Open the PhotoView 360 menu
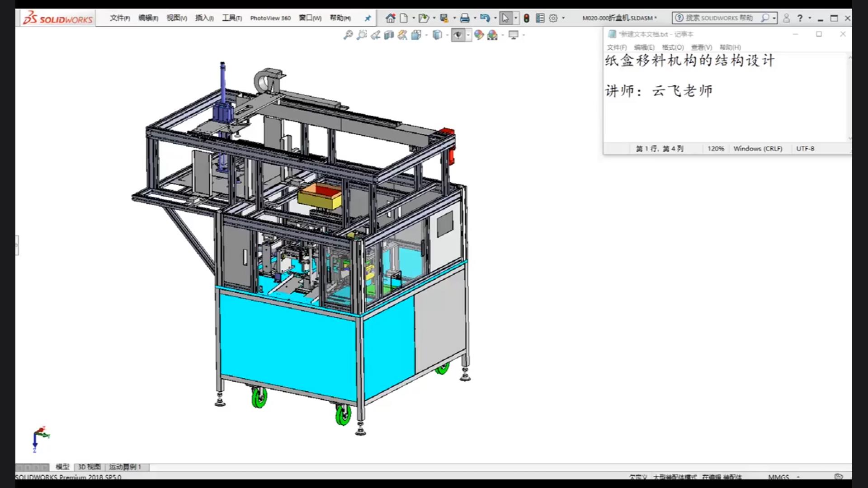 [270, 18]
